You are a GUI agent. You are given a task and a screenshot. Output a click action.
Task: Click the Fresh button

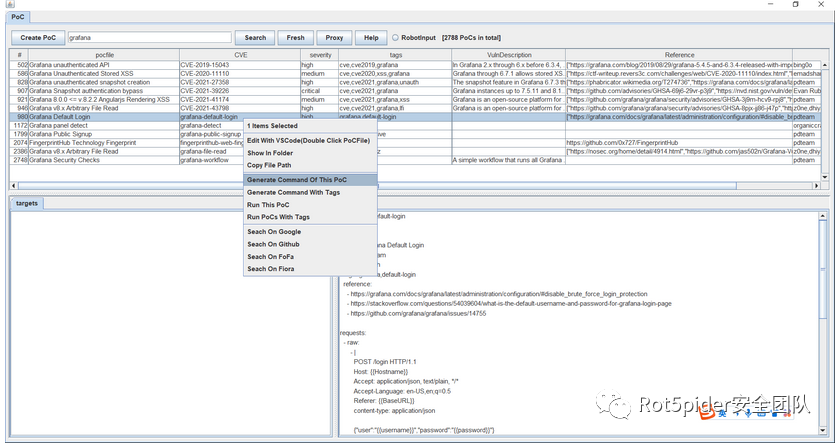295,38
